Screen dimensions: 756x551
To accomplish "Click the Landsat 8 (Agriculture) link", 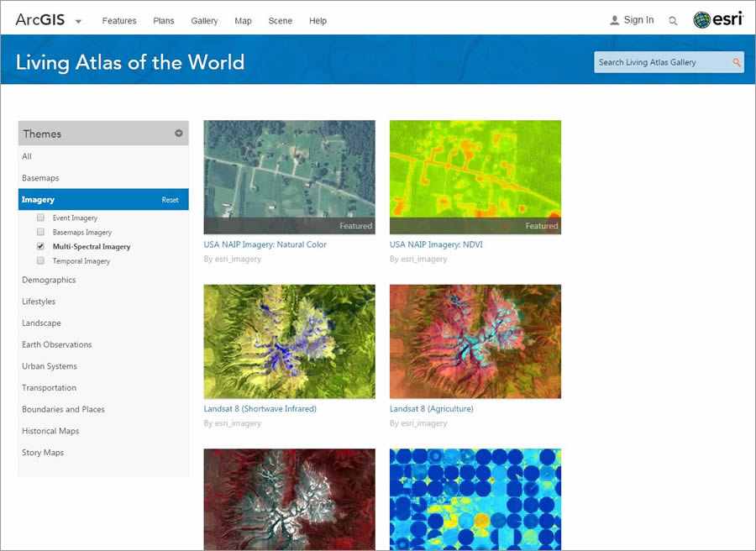I will (x=432, y=409).
